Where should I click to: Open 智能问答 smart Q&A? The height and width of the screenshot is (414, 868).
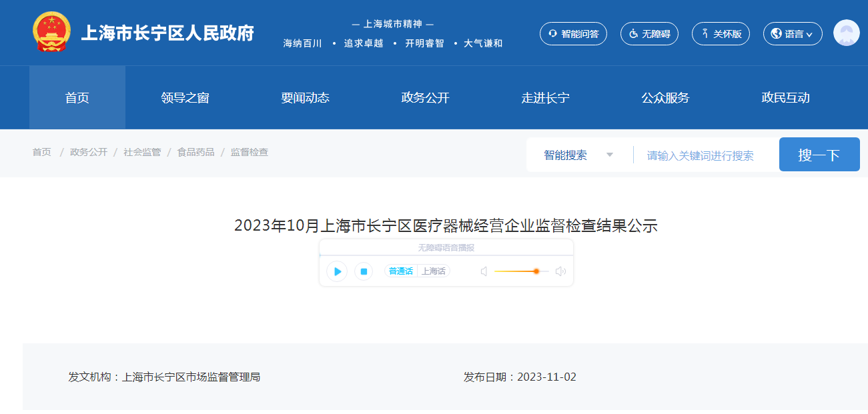point(573,33)
